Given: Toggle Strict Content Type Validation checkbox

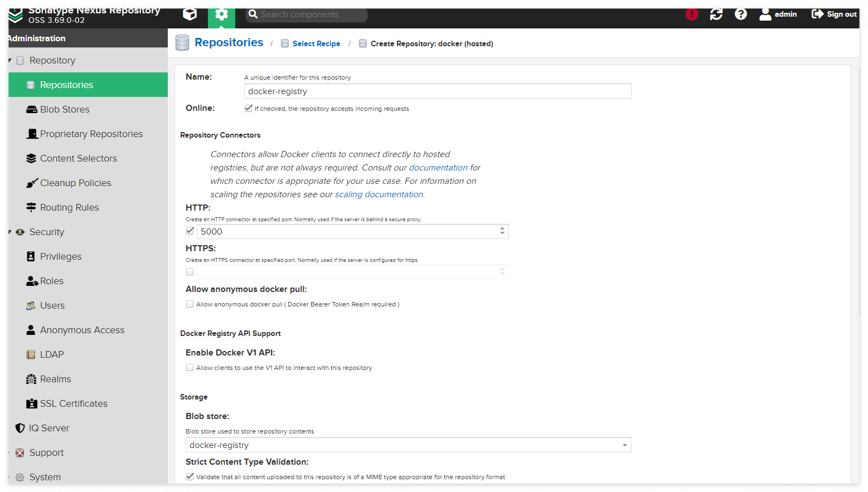Looking at the screenshot, I should coord(190,476).
